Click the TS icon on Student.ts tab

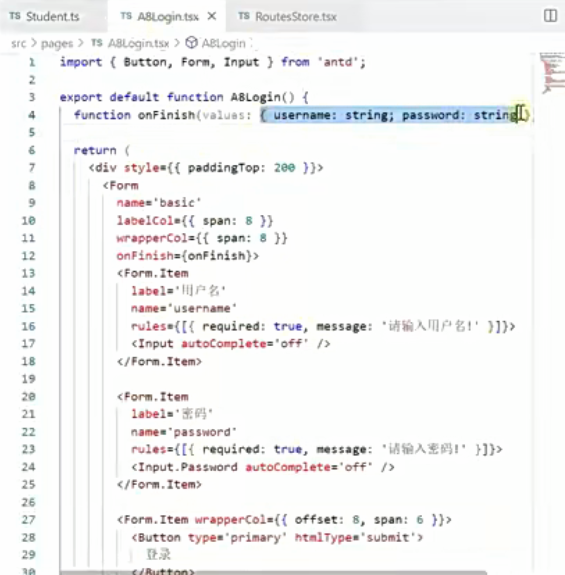click(15, 16)
